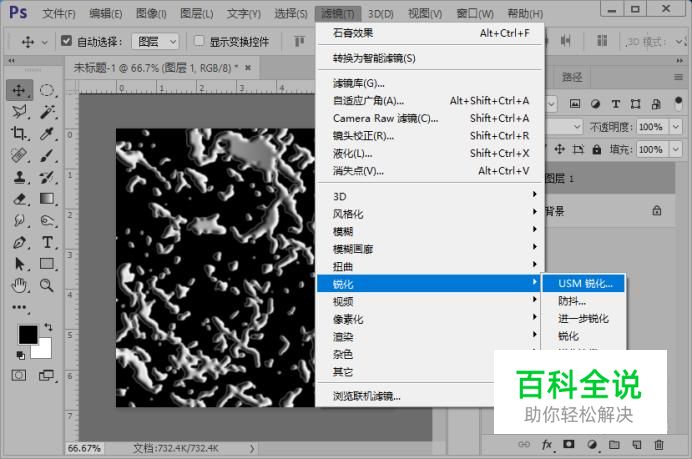This screenshot has height=459, width=692.
Task: Expand the 风格化 submenu
Action: click(430, 214)
